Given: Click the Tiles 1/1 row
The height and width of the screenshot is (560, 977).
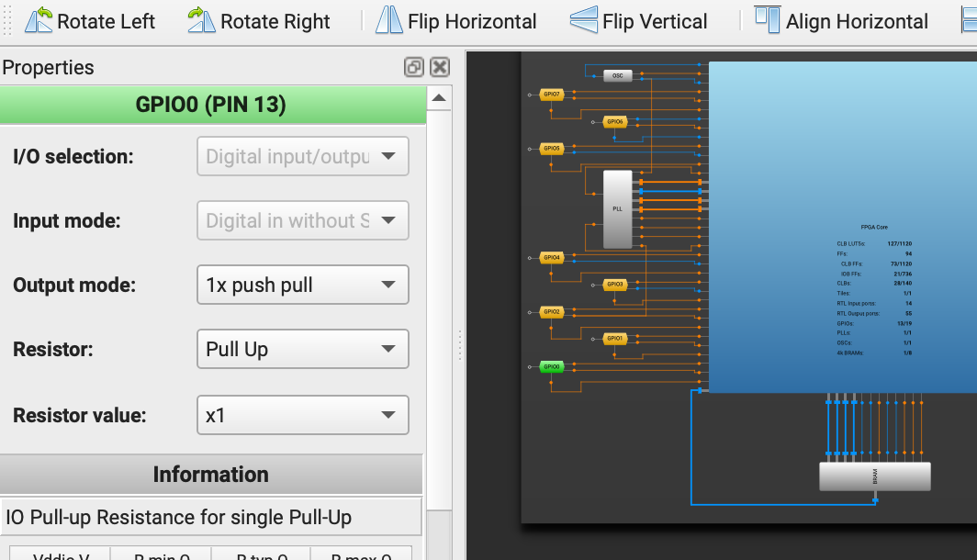Looking at the screenshot, I should tap(874, 294).
